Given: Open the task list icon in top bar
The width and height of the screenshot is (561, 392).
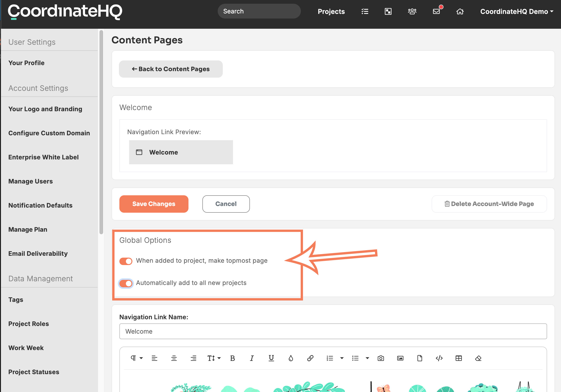Looking at the screenshot, I should [x=365, y=12].
